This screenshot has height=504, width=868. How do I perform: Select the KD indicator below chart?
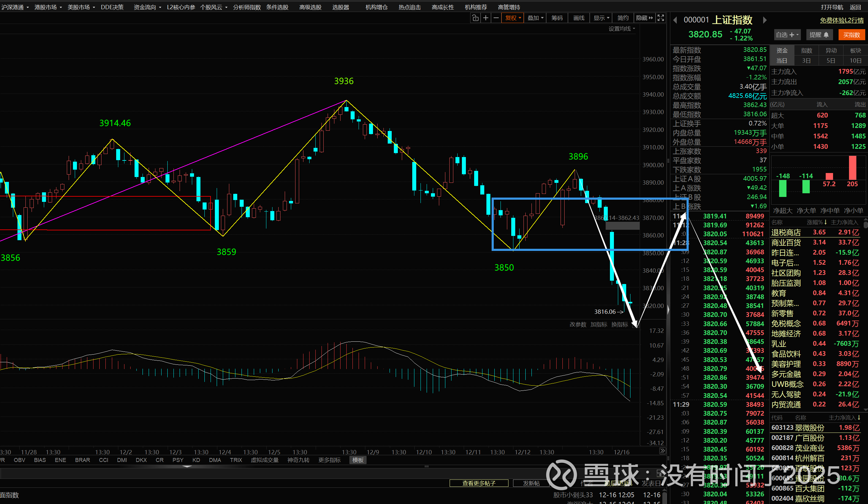196,460
